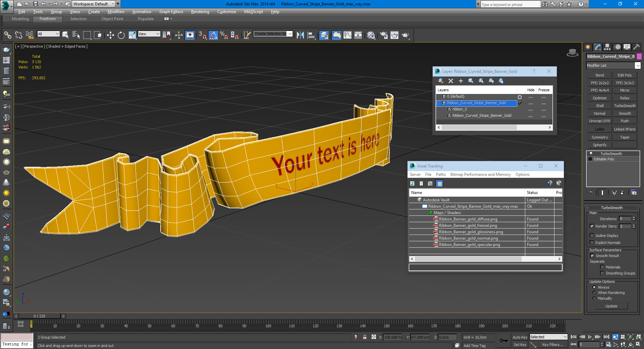
Task: Select the Move tool in main toolbar
Action: 110,35
